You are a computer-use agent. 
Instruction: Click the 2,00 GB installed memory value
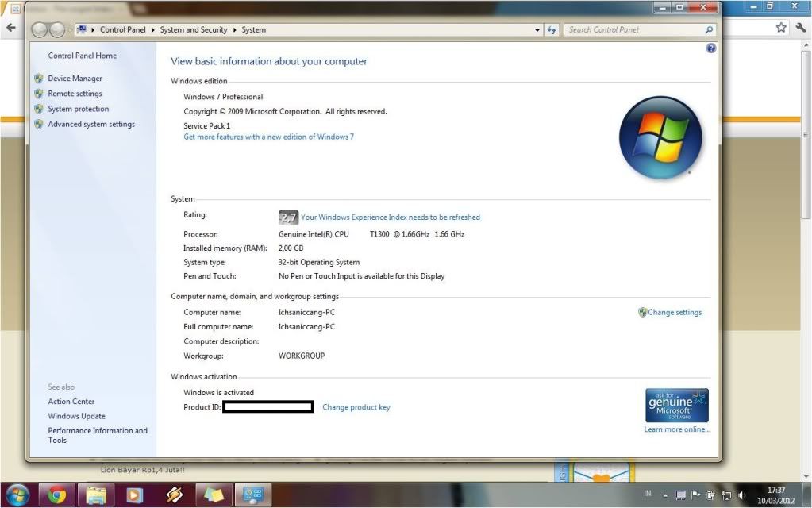tap(291, 248)
